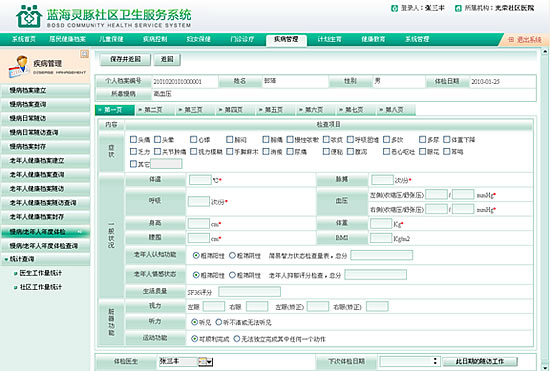550x371 pixels.
Task: Click the 身高 input field
Action: click(x=199, y=224)
